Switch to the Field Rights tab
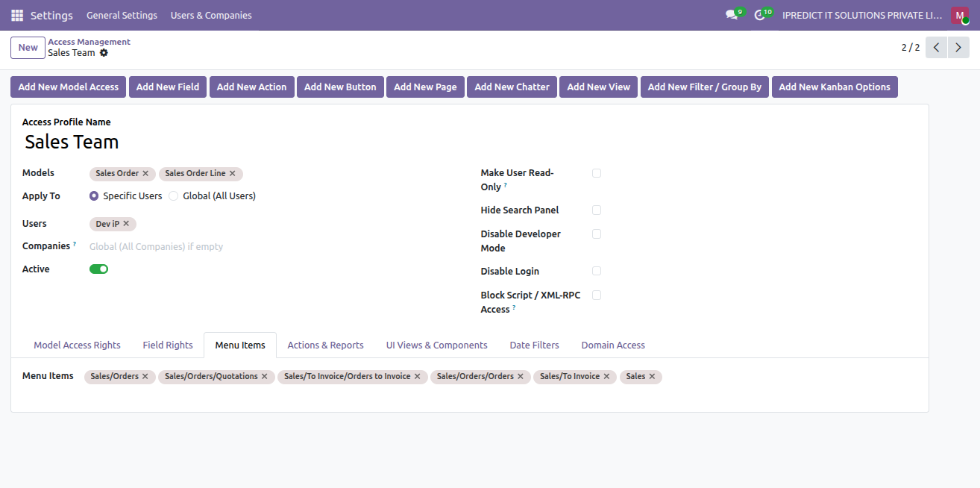 tap(168, 345)
